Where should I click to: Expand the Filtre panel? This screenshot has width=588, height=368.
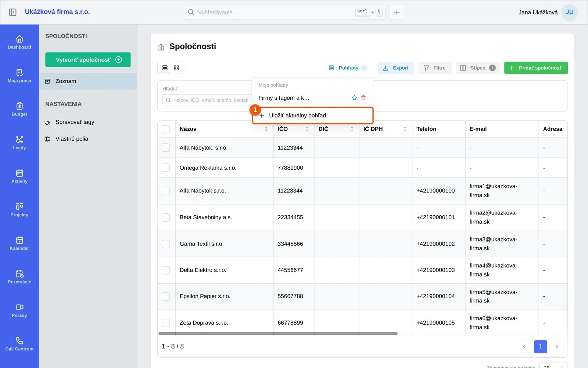coord(435,68)
